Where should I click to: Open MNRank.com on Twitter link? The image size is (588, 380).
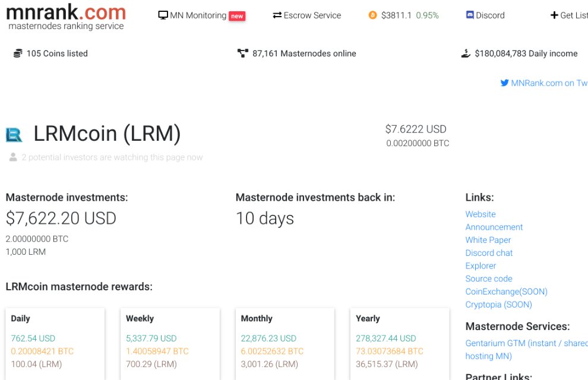coord(549,83)
